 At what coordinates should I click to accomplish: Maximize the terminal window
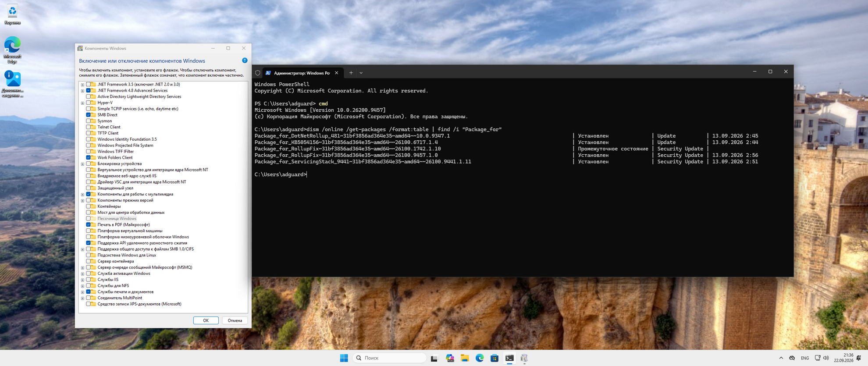pos(770,71)
